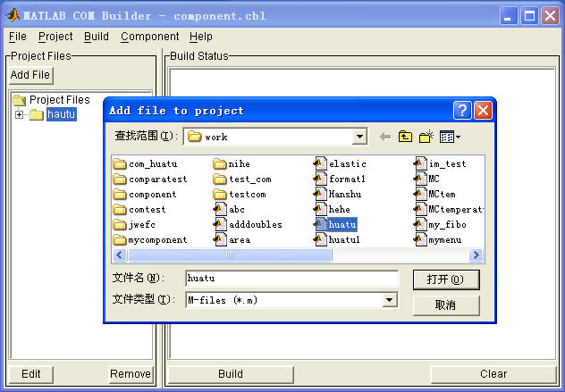Click the 打开(O) open button
The image size is (565, 392).
pos(446,279)
